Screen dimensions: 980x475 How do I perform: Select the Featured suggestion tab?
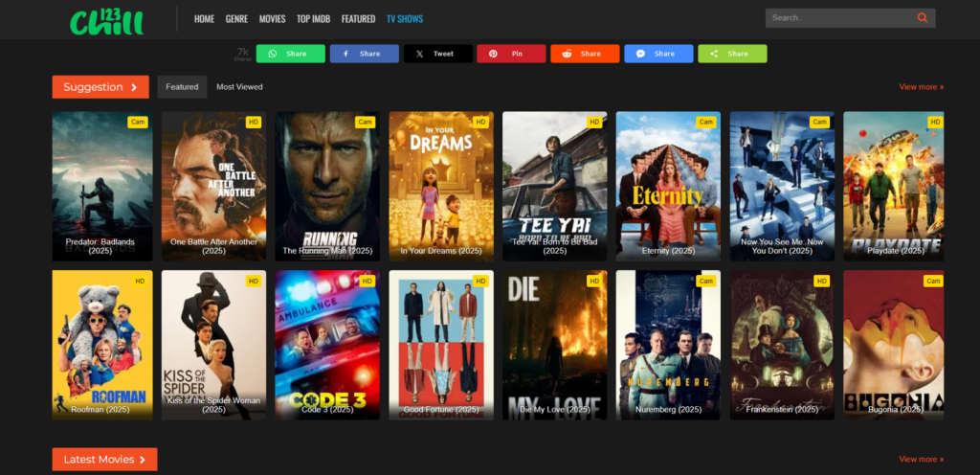pos(182,87)
